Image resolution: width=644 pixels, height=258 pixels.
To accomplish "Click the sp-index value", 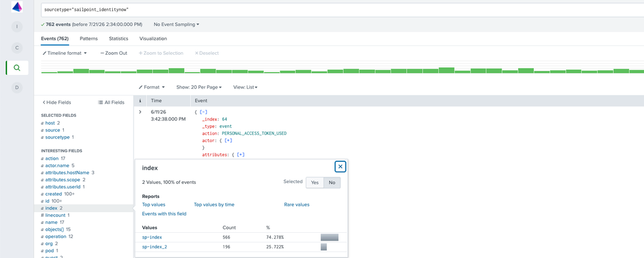I will point(151,237).
